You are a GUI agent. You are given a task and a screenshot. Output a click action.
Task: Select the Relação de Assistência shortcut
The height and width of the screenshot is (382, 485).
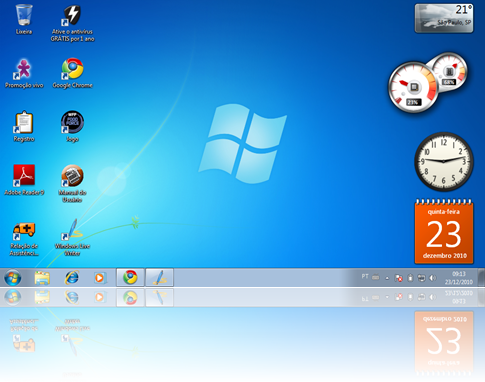point(24,239)
